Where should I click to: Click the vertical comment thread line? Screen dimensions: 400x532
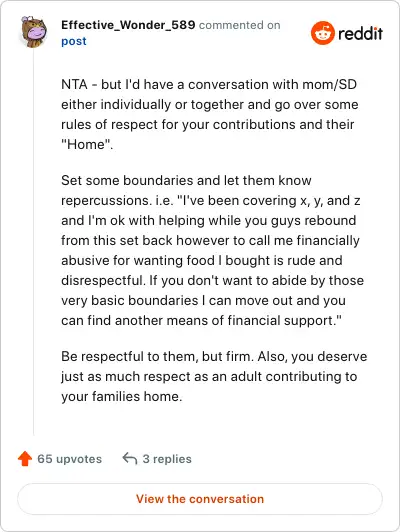coord(34,242)
